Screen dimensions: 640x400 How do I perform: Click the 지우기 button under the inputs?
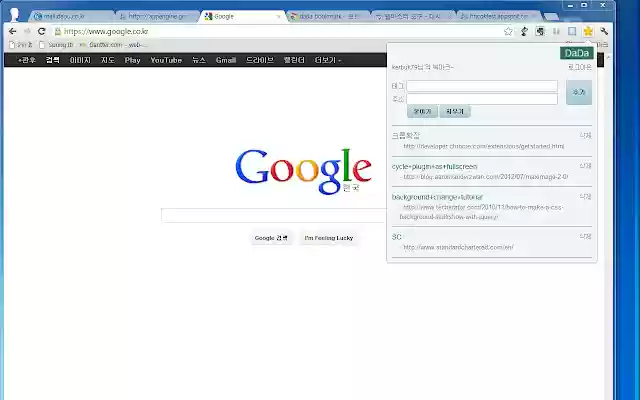coord(455,111)
